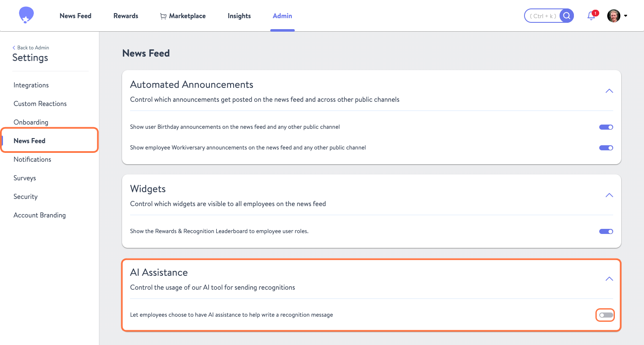Click the Ctrl+K search field

tap(543, 16)
